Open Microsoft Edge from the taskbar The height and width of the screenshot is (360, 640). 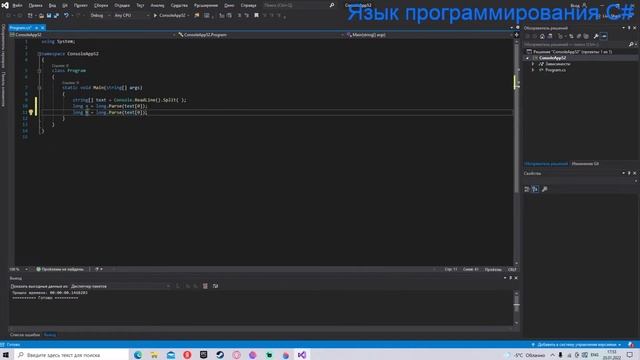[x=138, y=355]
